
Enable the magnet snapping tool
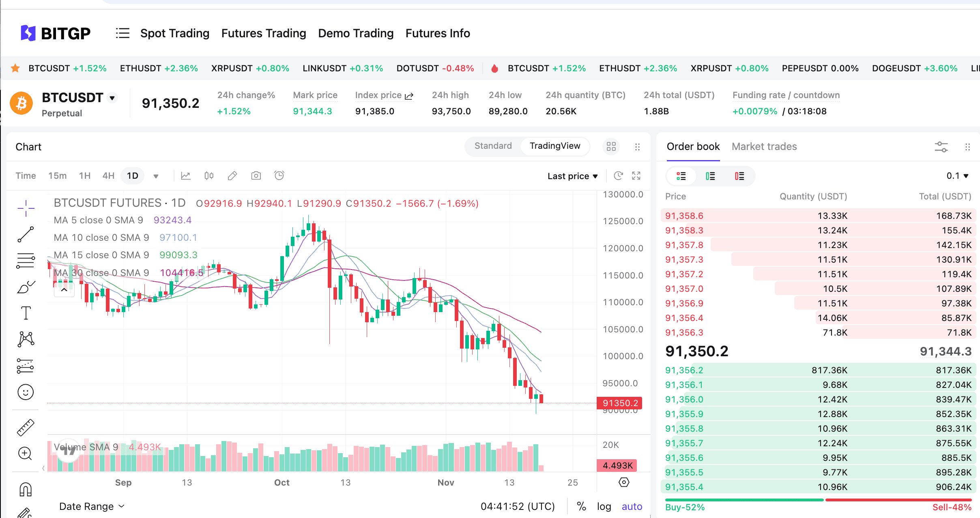(x=25, y=490)
